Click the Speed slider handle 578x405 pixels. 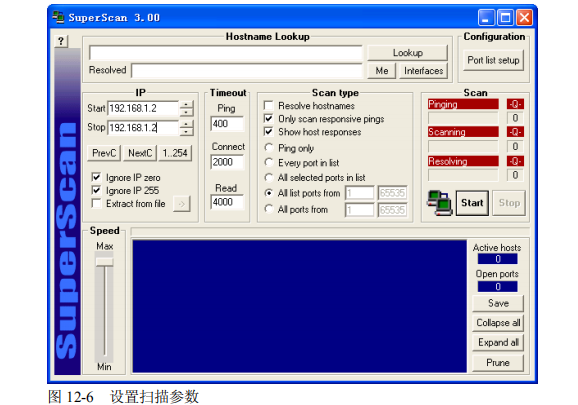[104, 262]
